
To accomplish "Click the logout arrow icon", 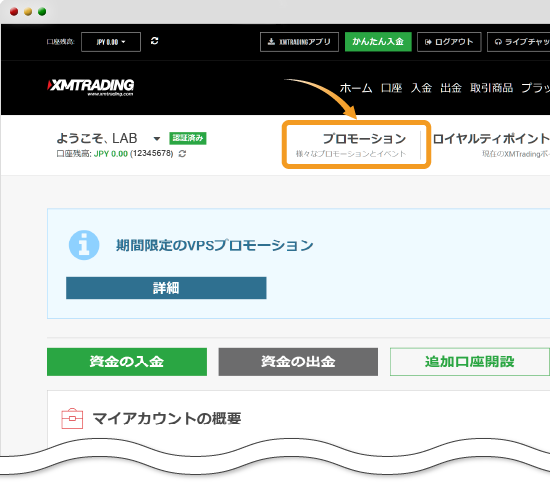I will [x=428, y=42].
